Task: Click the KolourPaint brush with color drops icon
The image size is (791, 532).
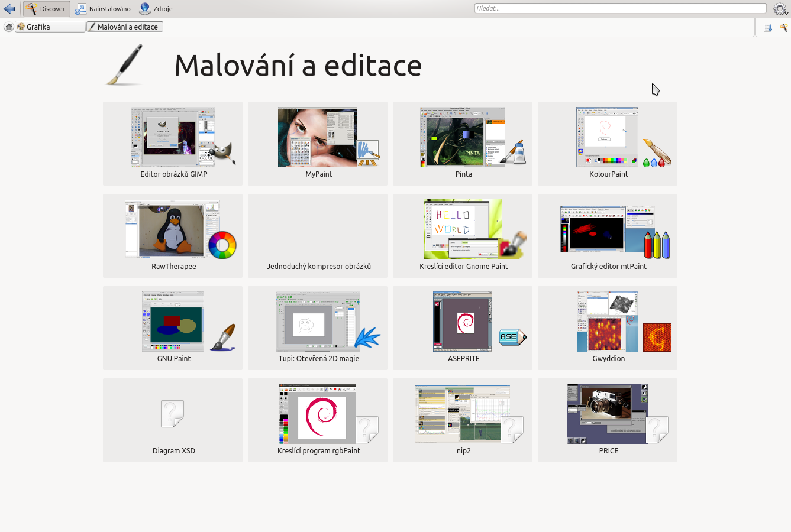Action: pyautogui.click(x=657, y=153)
